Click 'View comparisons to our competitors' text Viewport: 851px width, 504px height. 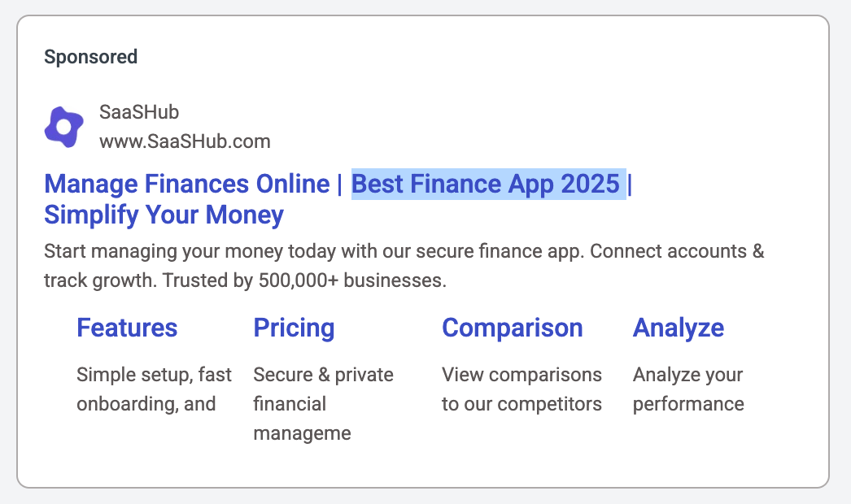coord(522,389)
